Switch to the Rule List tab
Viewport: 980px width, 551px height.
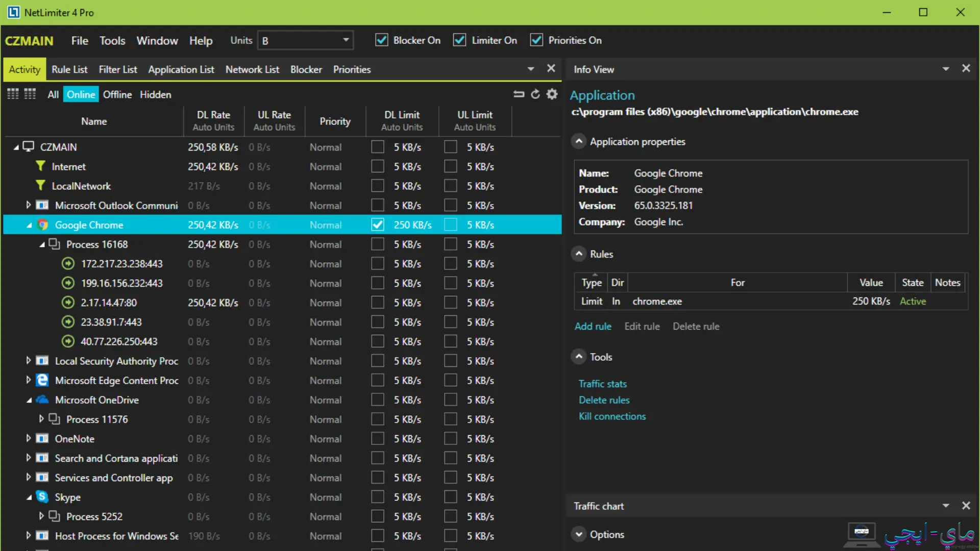click(x=69, y=69)
